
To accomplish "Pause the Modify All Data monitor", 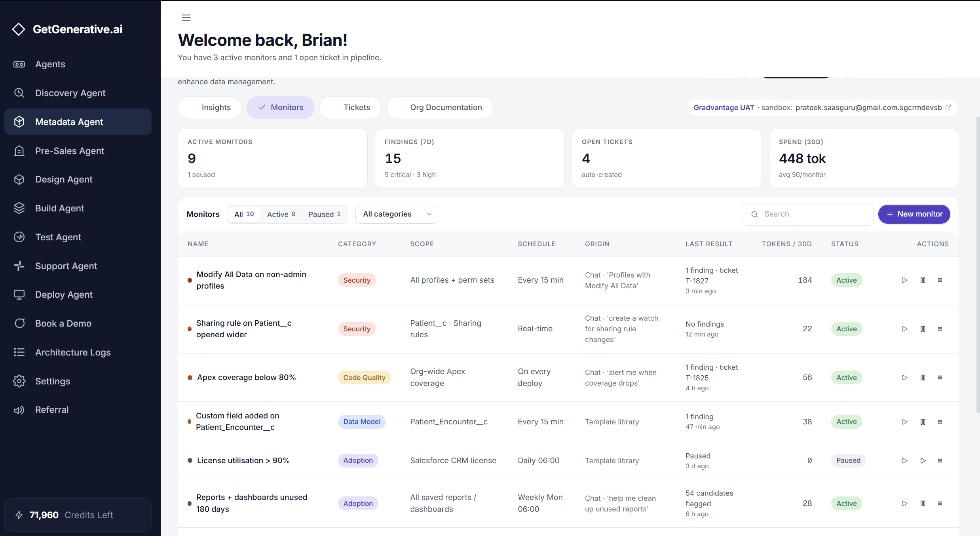I will point(923,280).
